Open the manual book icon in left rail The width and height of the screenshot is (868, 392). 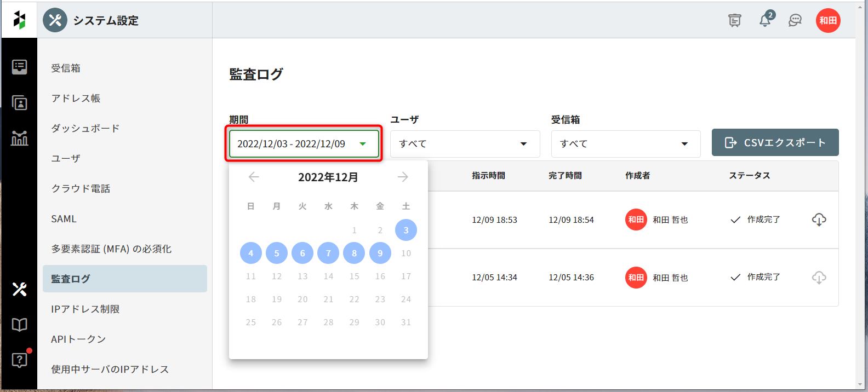click(x=20, y=325)
